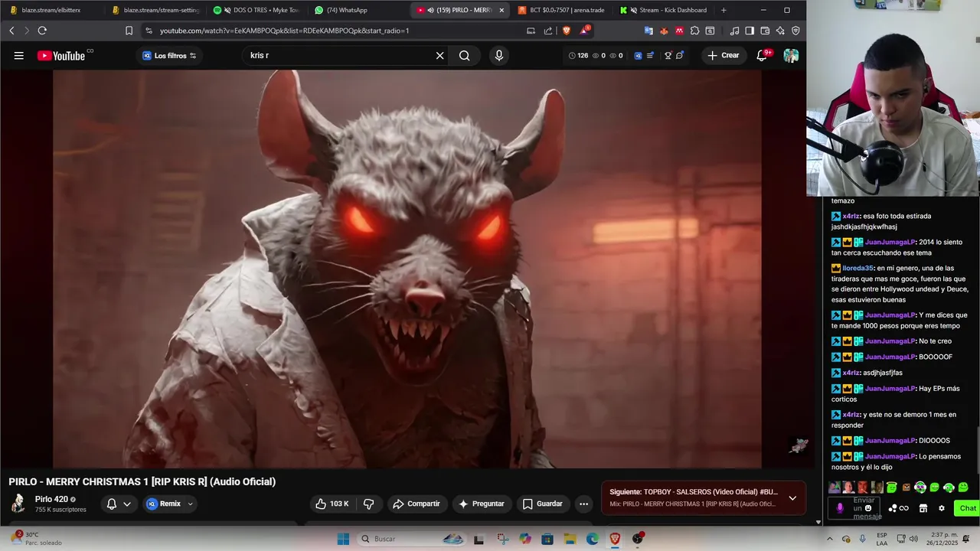Open Brave Rewards triangle icon
980x551 pixels.
tap(585, 31)
